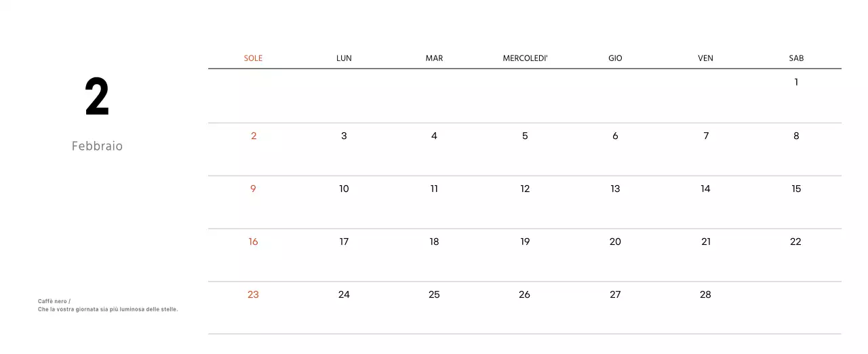Click the red date 23
Image resolution: width=868 pixels, height=354 pixels.
coord(253,294)
